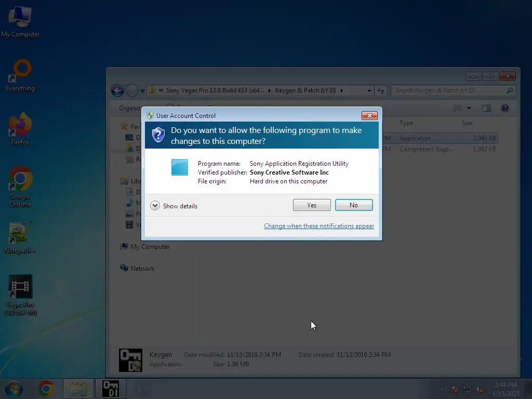Open Everything desktop shortcut
Screen dimensions: 532x399
point(20,75)
